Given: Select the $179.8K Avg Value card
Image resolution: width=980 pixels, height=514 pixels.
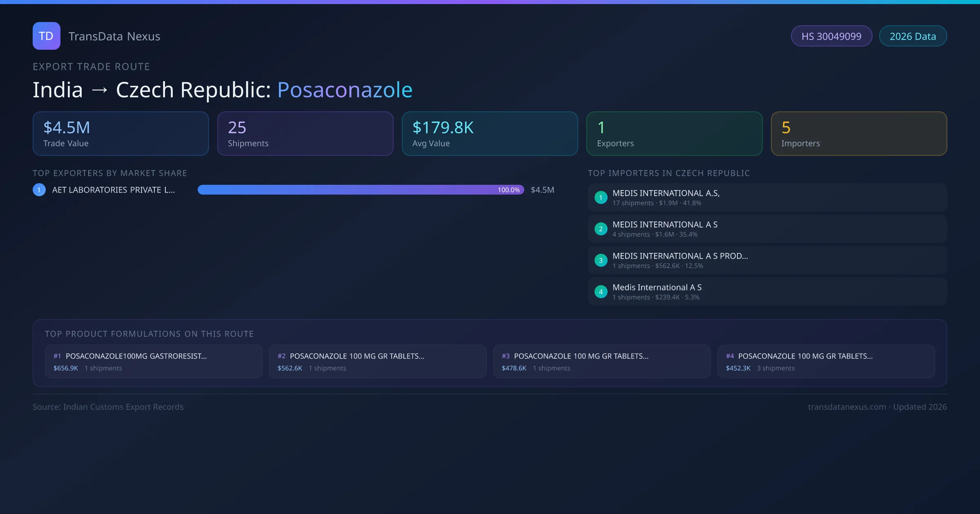Looking at the screenshot, I should pos(490,134).
